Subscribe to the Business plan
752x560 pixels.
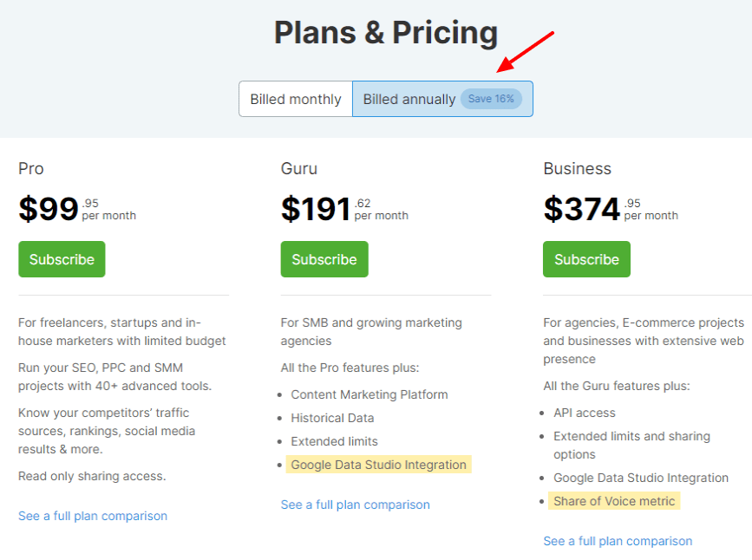tap(586, 259)
